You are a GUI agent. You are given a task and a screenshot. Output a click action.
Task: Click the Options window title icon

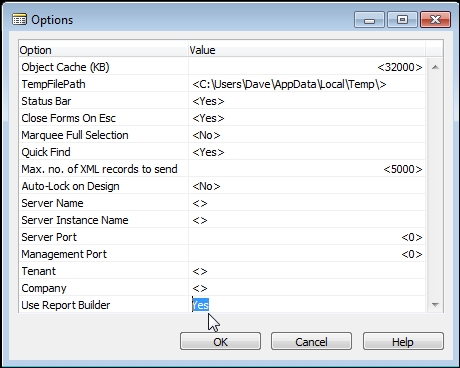(x=19, y=20)
